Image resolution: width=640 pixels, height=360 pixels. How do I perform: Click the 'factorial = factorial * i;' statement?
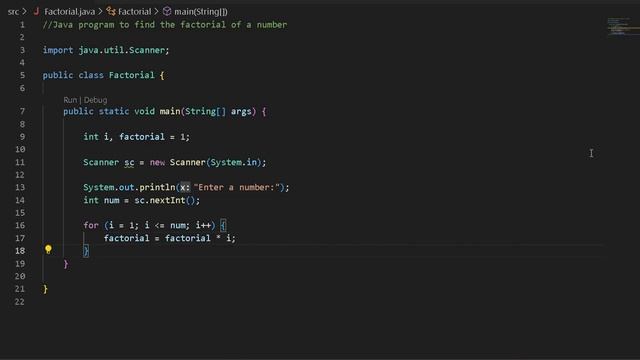pos(170,238)
